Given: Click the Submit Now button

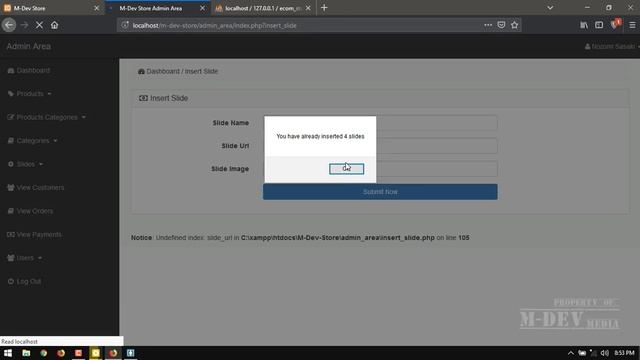Looking at the screenshot, I should [x=380, y=192].
